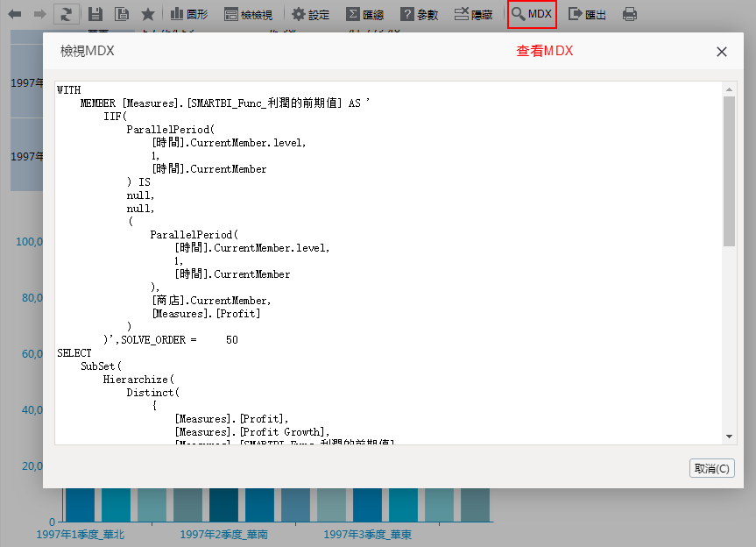This screenshot has height=547, width=756.
Task: Click the printer icon in toolbar
Action: pyautogui.click(x=630, y=14)
